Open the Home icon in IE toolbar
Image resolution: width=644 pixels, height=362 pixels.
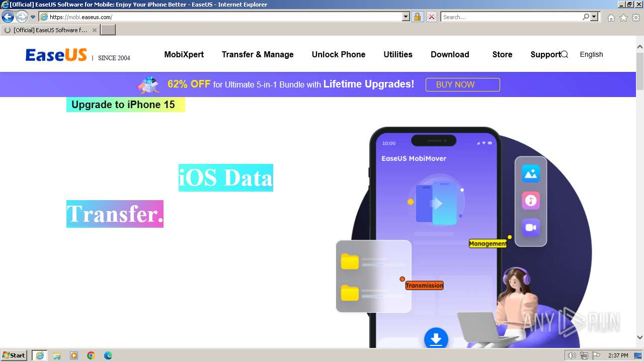611,18
